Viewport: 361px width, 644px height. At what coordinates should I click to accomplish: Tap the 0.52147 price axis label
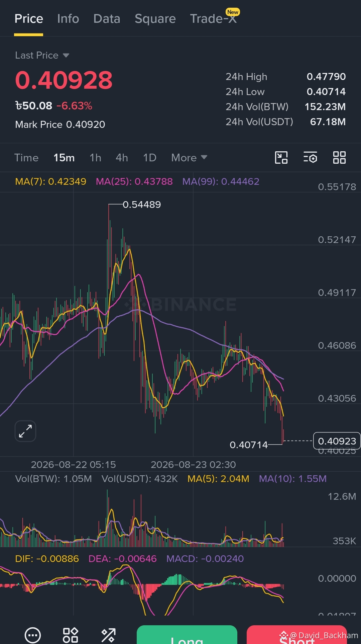pos(337,240)
